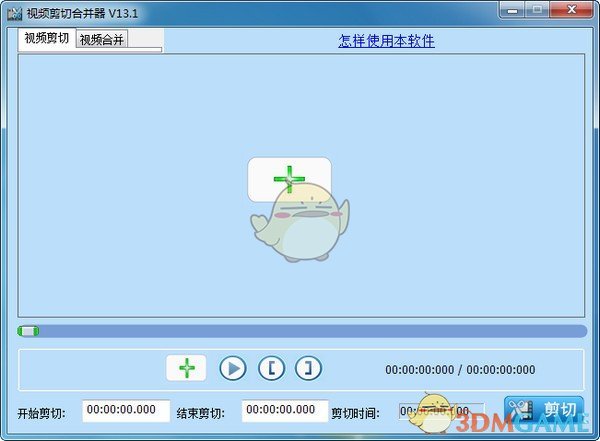Click the 00:00:00:000 / 00:00:00:000 time display
Screen dimensions: 600x441
tap(460, 370)
